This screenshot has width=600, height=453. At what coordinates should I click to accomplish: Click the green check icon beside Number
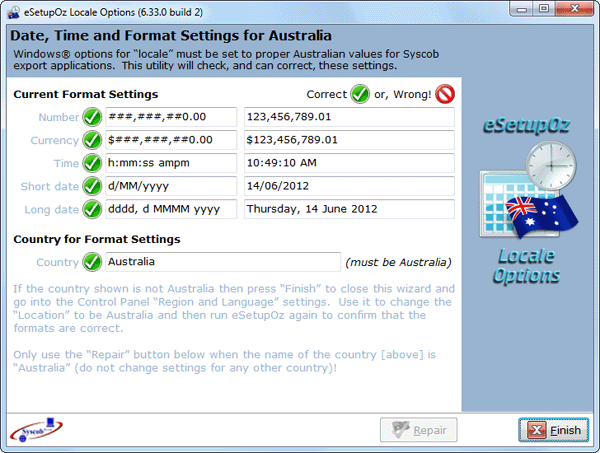pyautogui.click(x=93, y=117)
